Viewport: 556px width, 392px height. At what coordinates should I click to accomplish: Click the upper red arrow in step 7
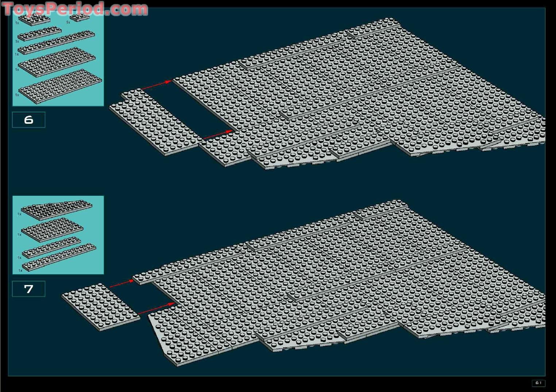click(x=122, y=284)
